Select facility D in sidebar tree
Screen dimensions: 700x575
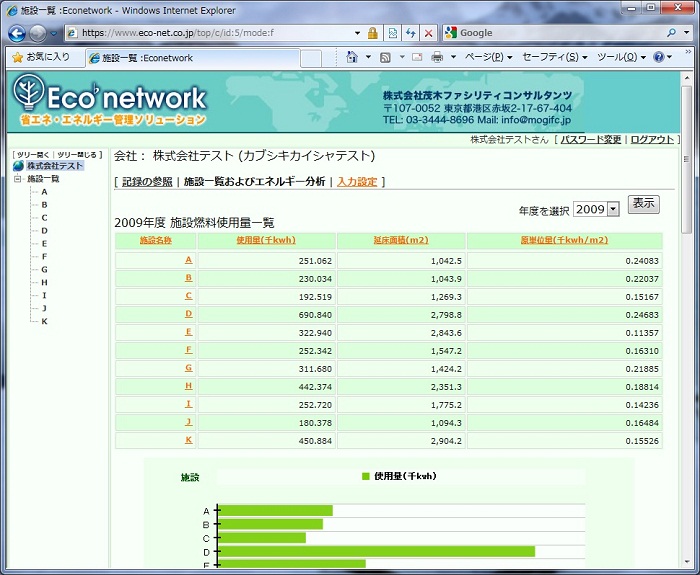[x=44, y=231]
